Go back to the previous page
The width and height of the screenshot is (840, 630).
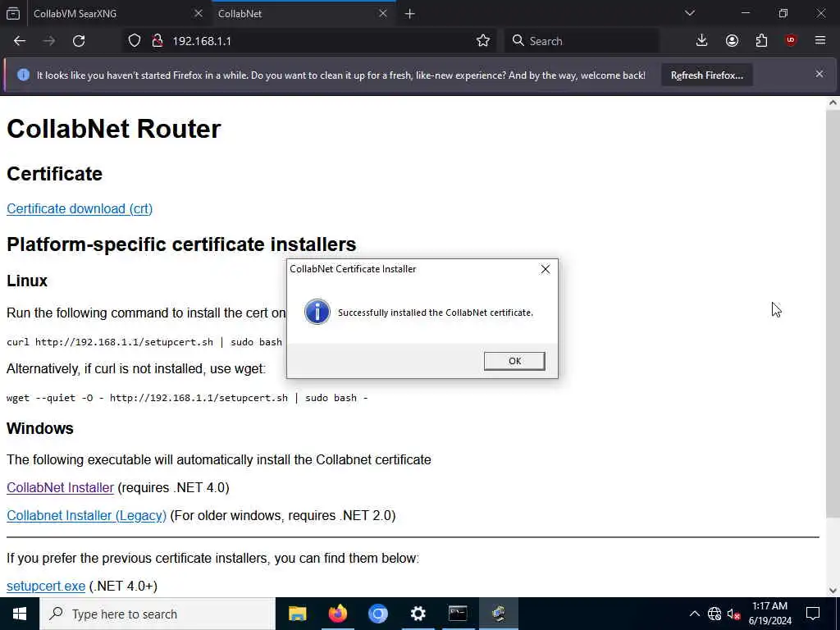20,41
